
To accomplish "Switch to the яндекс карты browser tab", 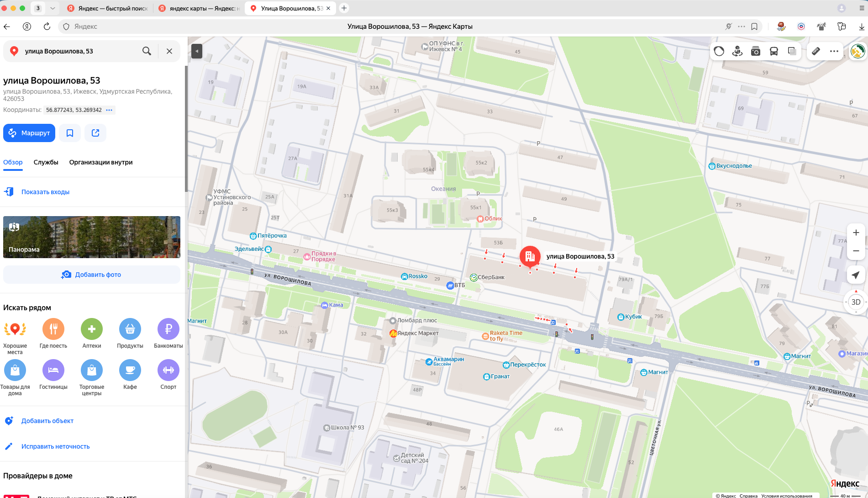I will pyautogui.click(x=199, y=8).
